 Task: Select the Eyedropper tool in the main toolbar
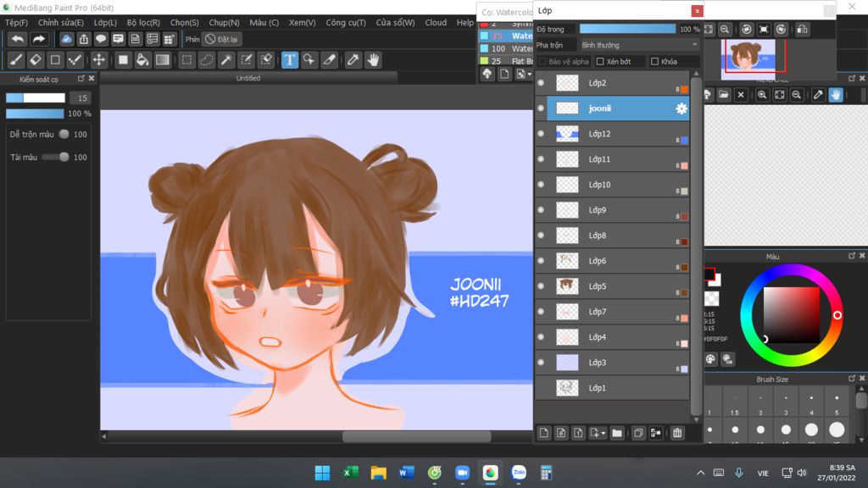[x=353, y=60]
